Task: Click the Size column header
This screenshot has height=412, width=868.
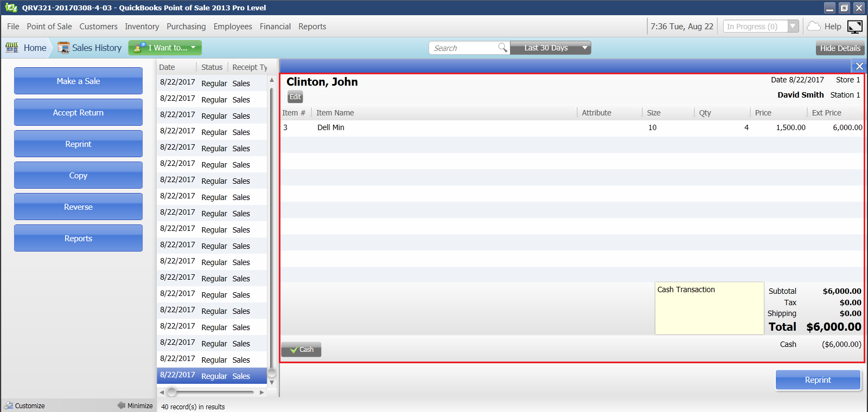Action: pyautogui.click(x=668, y=113)
